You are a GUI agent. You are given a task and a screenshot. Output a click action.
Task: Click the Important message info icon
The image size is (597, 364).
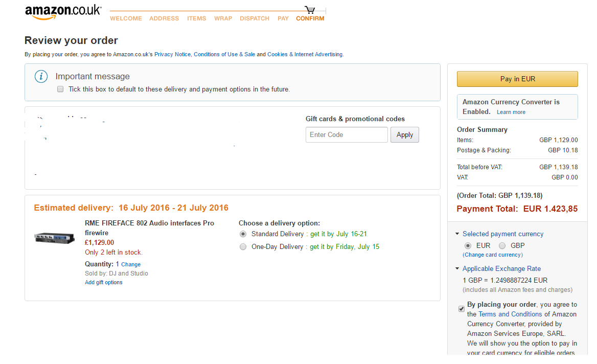(41, 77)
